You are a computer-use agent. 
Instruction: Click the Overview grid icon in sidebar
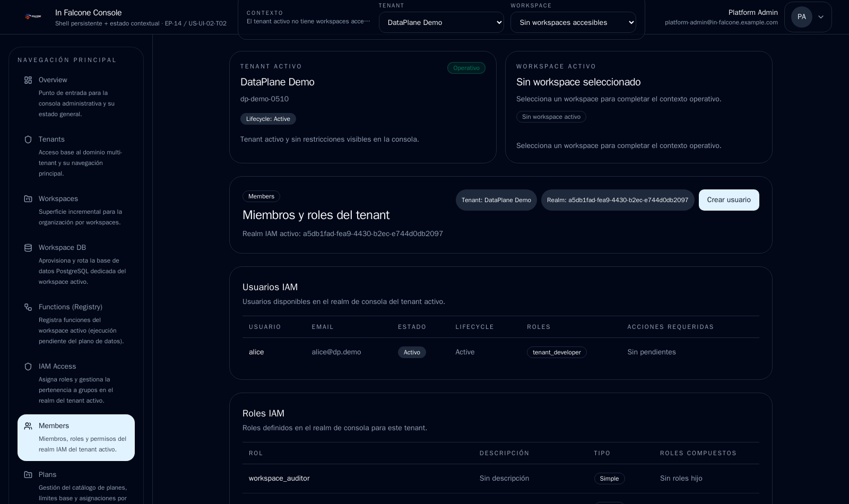point(28,80)
